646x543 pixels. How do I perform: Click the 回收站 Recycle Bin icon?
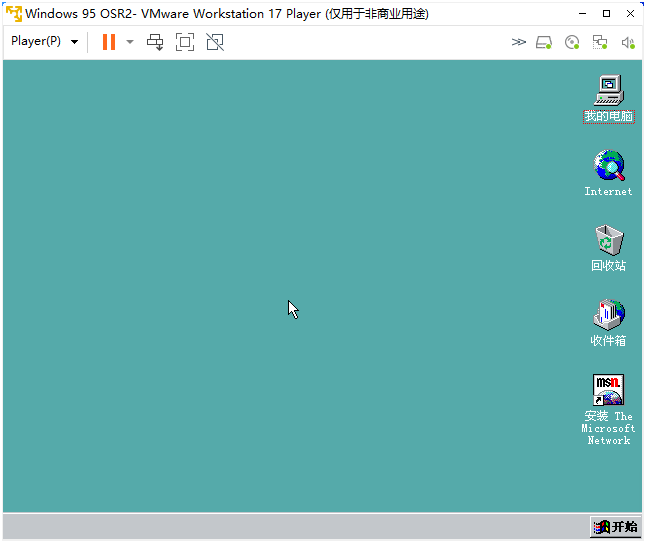608,240
